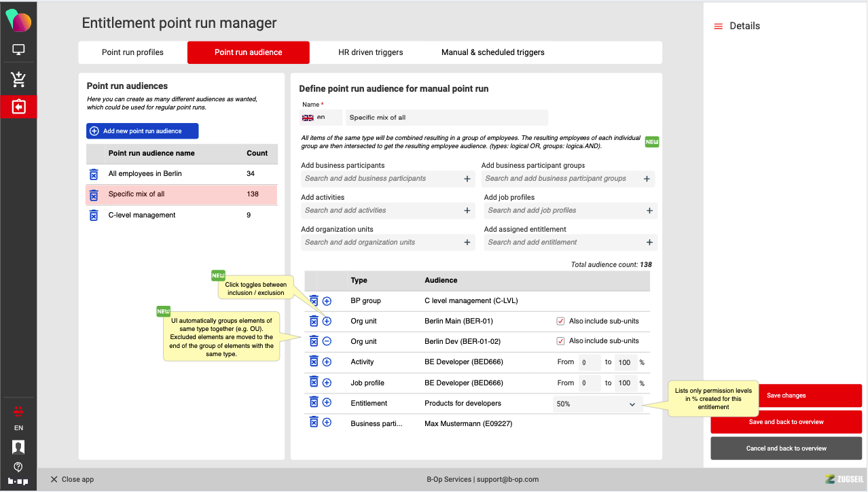Toggle Berlin Dev exclusion minus icon
The width and height of the screenshot is (868, 492).
click(327, 341)
